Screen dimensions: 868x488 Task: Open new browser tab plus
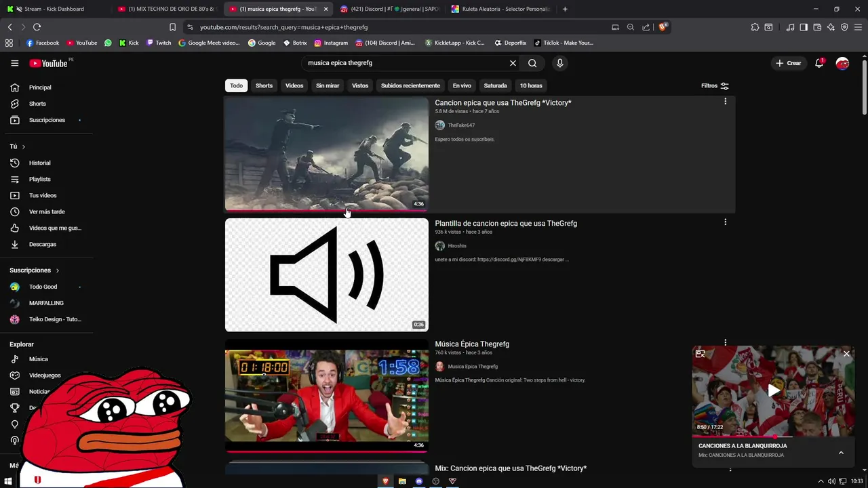[x=565, y=9]
